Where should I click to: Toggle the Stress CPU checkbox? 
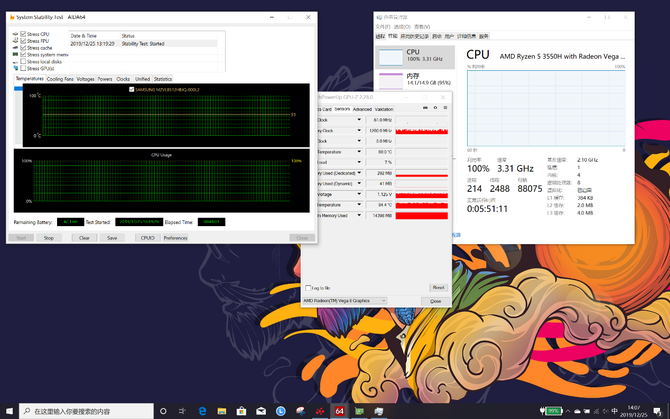[x=23, y=34]
